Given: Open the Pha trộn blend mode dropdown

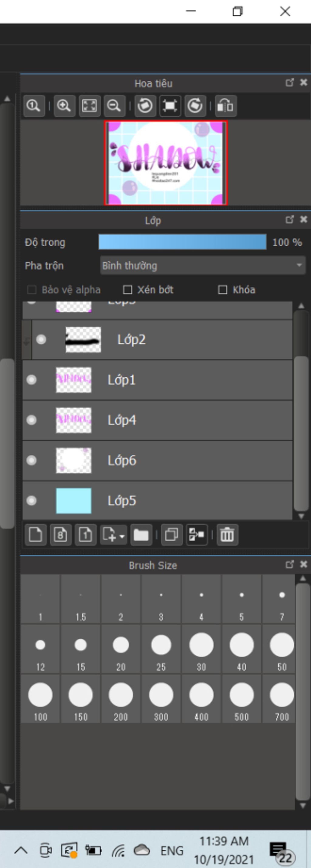Looking at the screenshot, I should coord(203,266).
